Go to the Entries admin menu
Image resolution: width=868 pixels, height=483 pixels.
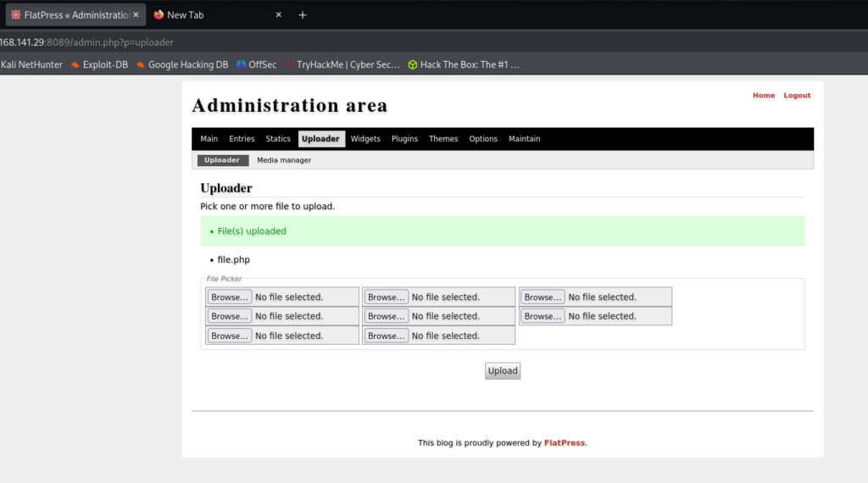click(x=242, y=139)
